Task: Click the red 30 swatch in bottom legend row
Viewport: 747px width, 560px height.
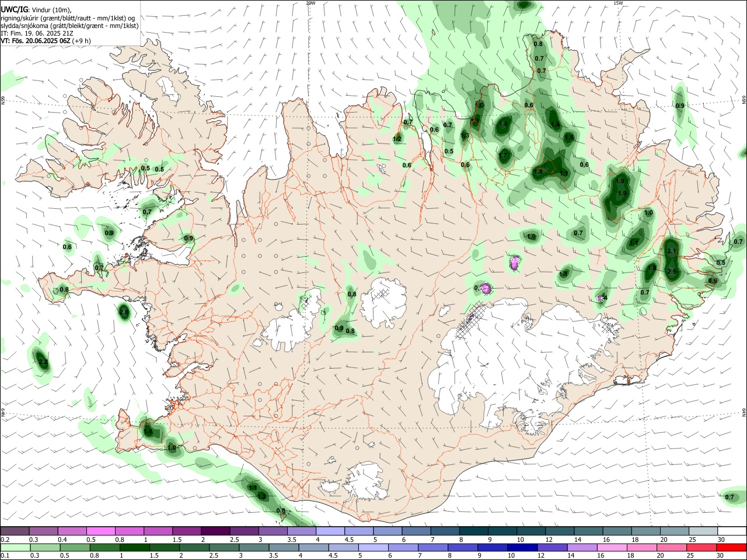Action: pos(731,547)
